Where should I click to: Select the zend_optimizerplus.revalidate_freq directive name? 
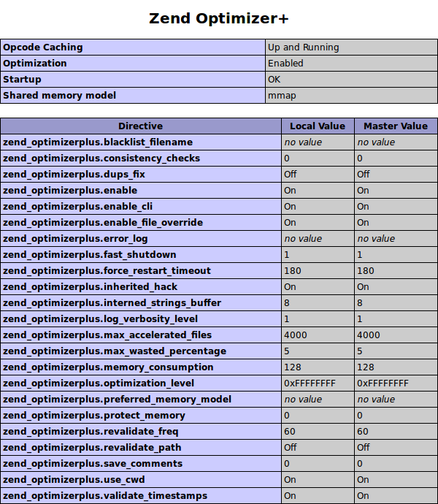click(91, 432)
